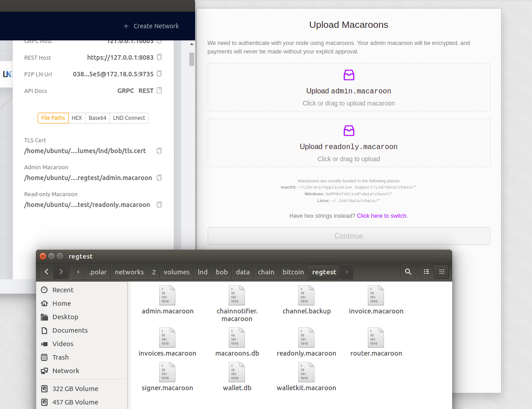Click Create Network in Polar
The image size is (532, 409).
tap(151, 26)
